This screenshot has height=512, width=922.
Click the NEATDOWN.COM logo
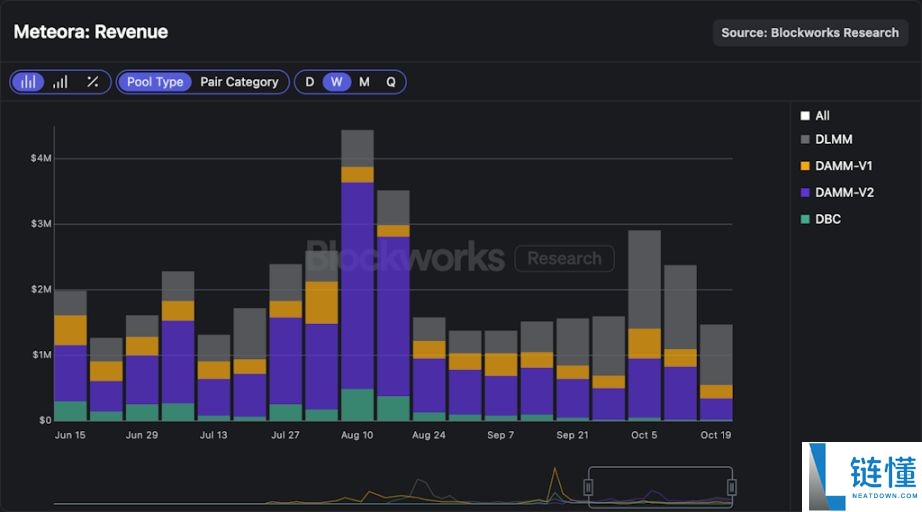[x=862, y=477]
